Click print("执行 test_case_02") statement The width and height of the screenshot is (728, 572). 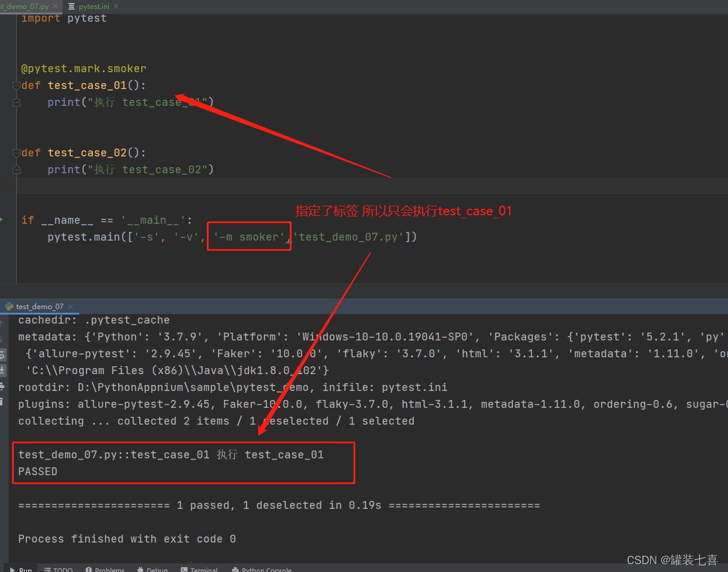(131, 170)
